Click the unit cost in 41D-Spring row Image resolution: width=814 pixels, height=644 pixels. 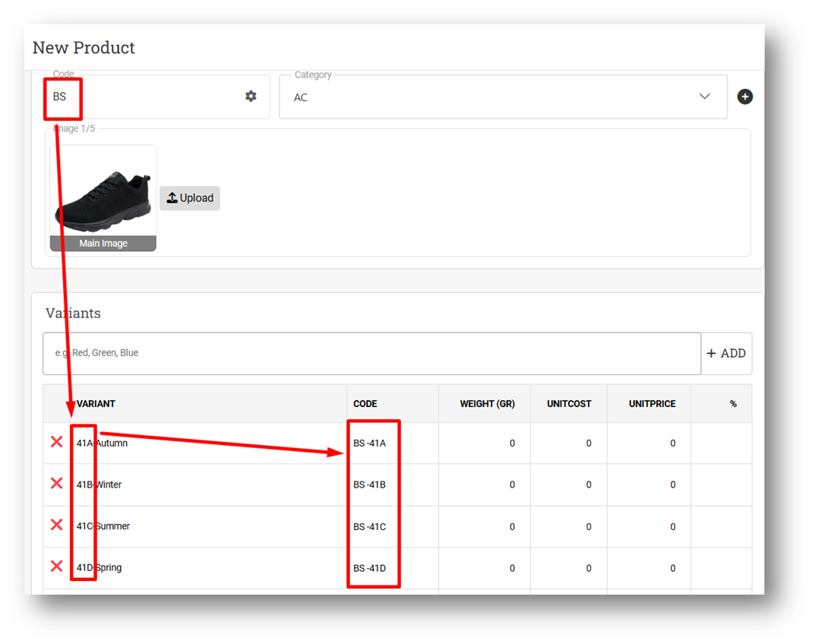coord(588,568)
